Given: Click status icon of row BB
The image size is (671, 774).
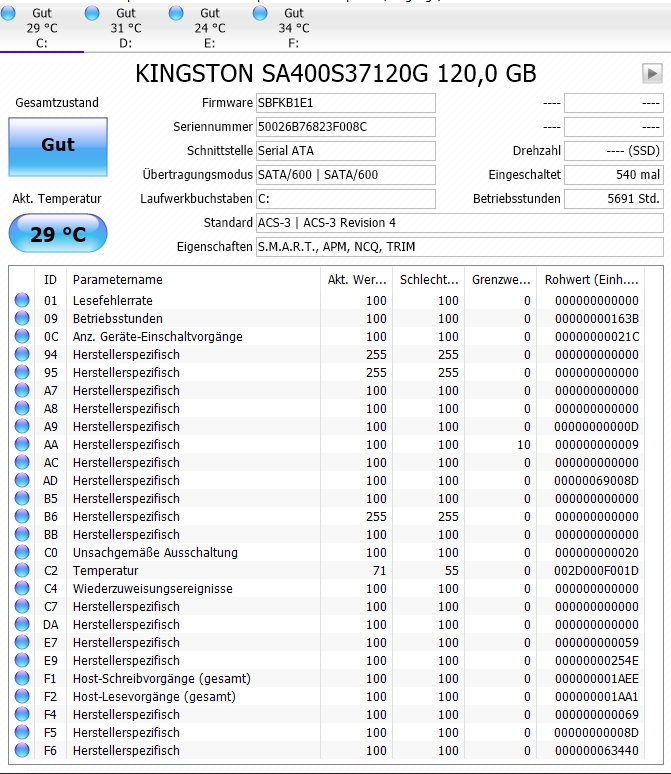Looking at the screenshot, I should 22,535.
